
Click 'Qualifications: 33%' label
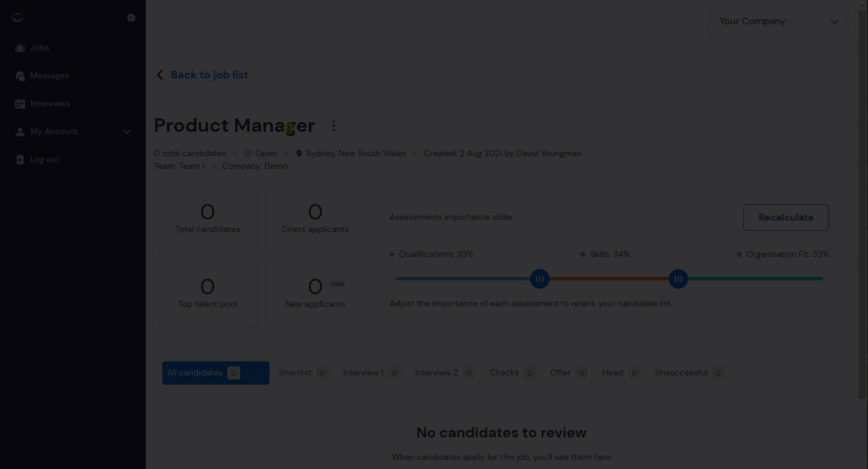pyautogui.click(x=436, y=254)
